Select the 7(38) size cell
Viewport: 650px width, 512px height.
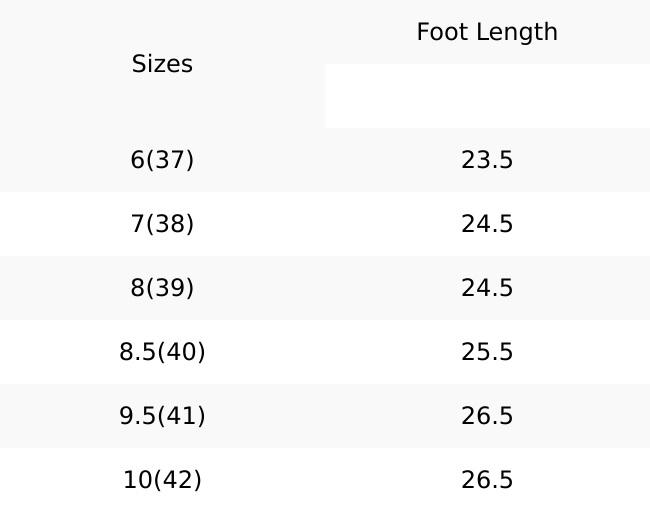pos(162,224)
